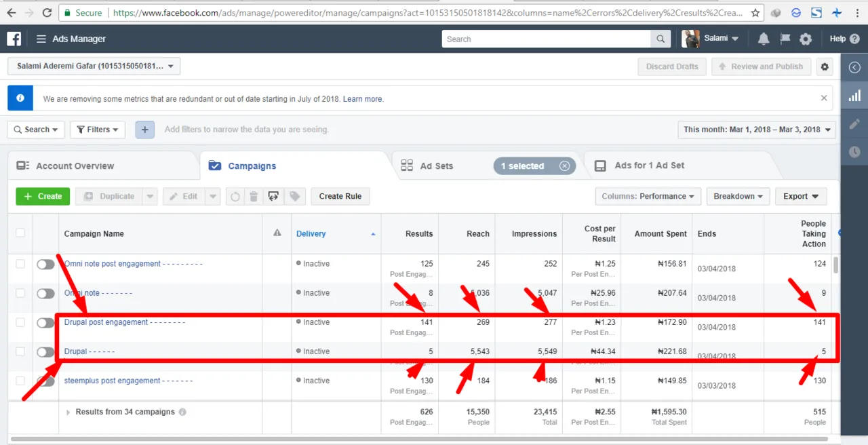Click info icon next to Results from 34 campaigns

(182, 412)
